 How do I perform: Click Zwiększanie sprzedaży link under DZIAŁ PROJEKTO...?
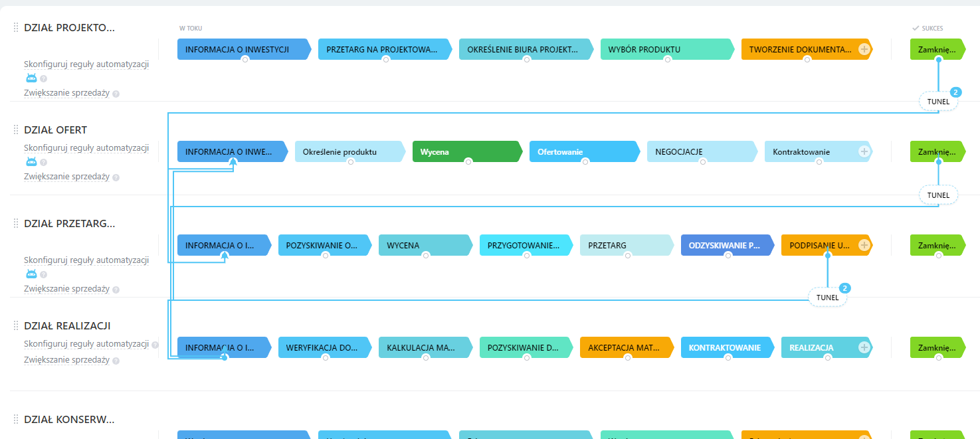[x=66, y=93]
